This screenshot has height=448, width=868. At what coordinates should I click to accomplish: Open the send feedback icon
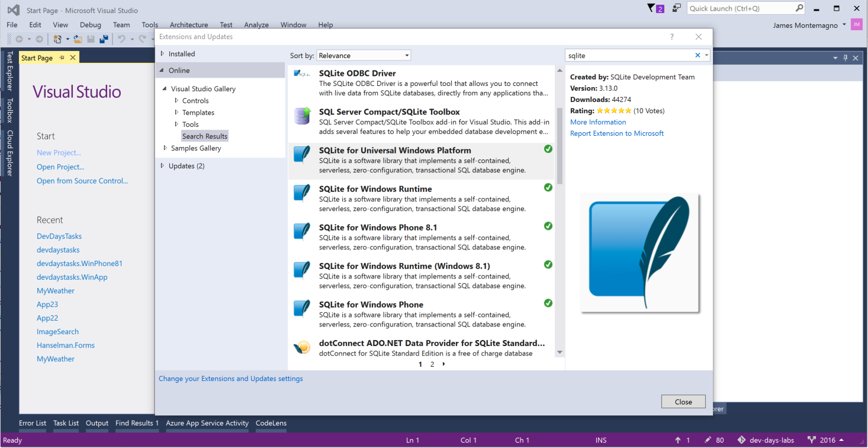pyautogui.click(x=677, y=8)
